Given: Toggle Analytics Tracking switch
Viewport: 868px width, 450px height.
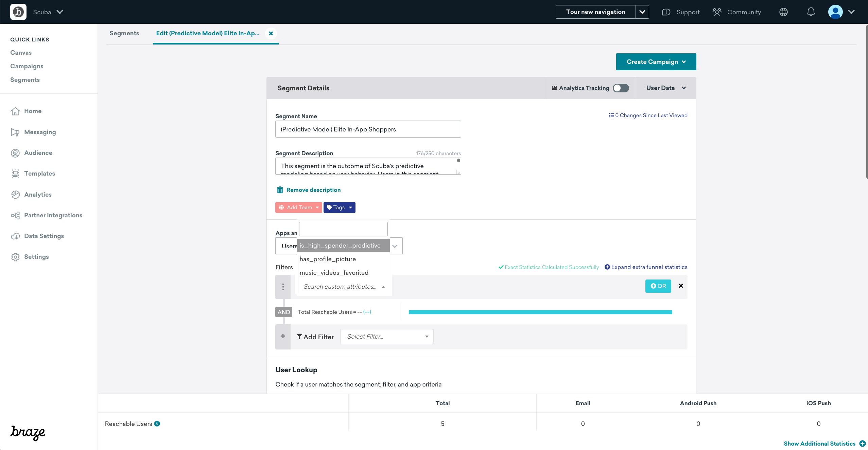Looking at the screenshot, I should click(621, 88).
